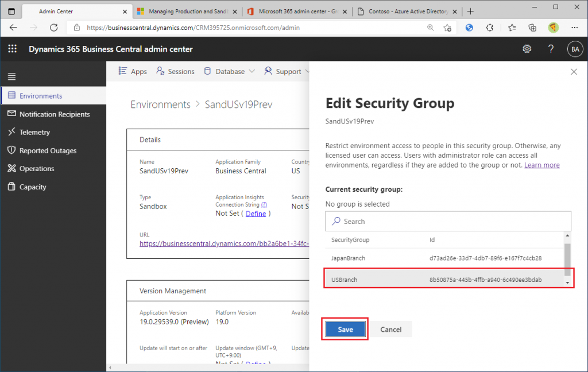This screenshot has height=372, width=588.
Task: Click the site lock icon in address bar
Action: pos(77,28)
